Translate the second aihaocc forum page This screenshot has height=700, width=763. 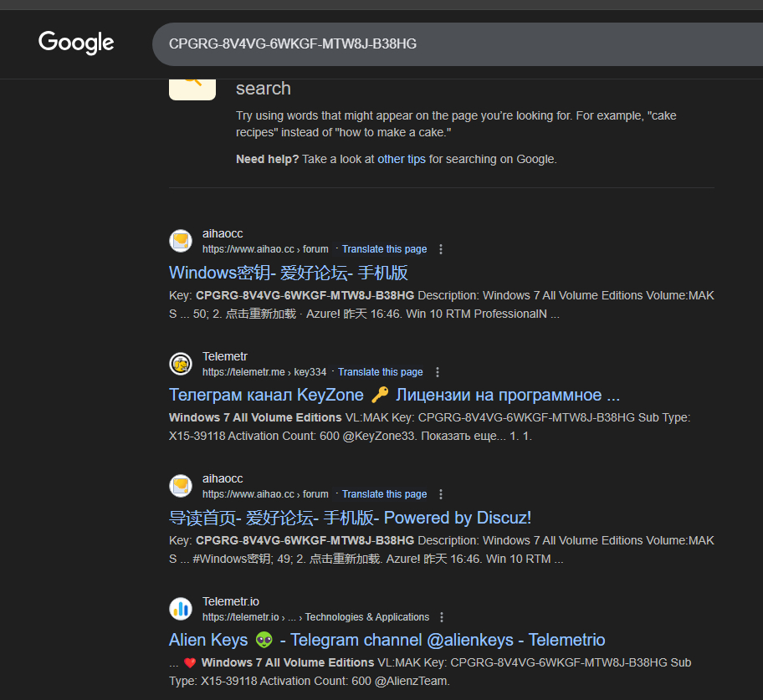pyautogui.click(x=384, y=494)
